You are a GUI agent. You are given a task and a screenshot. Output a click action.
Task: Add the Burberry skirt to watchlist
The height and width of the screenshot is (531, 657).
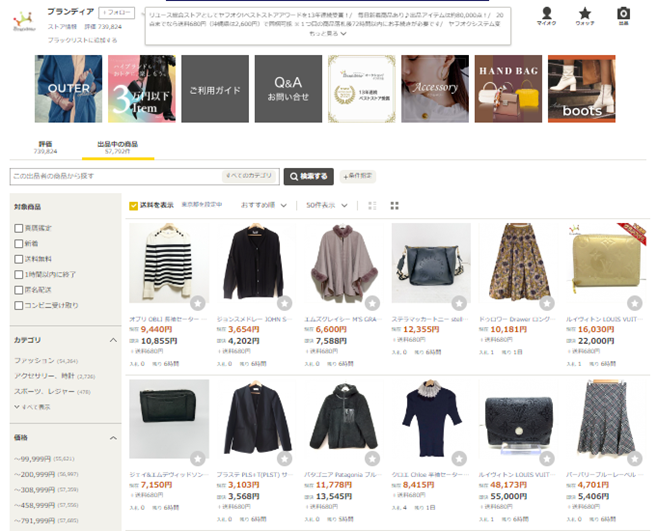[635, 458]
